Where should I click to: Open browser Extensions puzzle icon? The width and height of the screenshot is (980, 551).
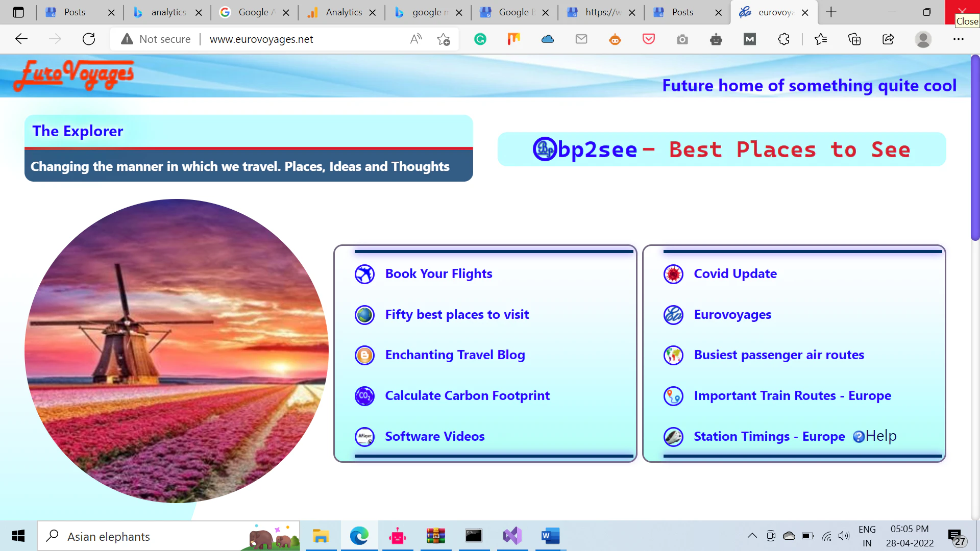pyautogui.click(x=783, y=39)
